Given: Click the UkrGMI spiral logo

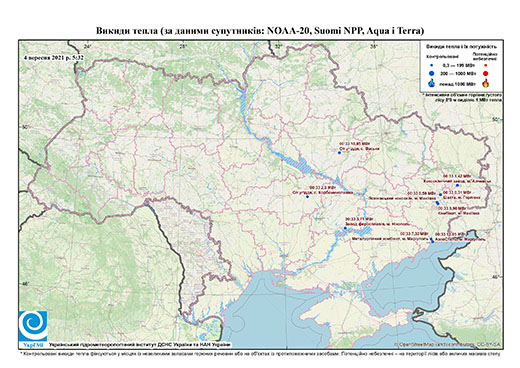Looking at the screenshot, I should [x=33, y=326].
